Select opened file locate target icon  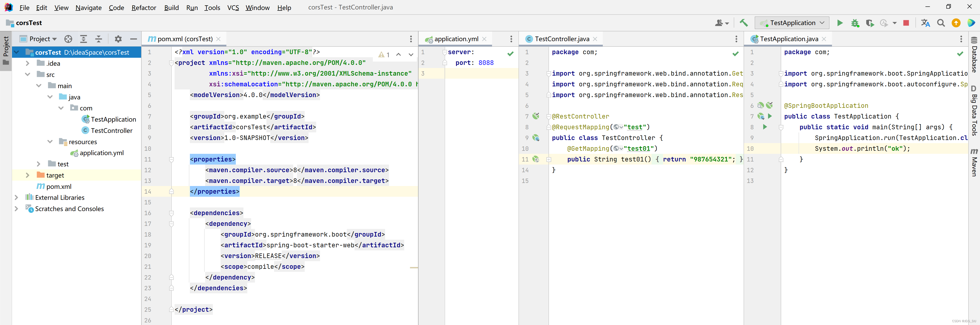pyautogui.click(x=68, y=39)
